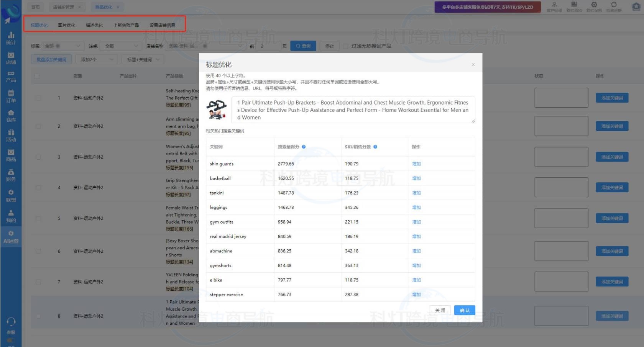
Task: Click the product title text area
Action: pyautogui.click(x=353, y=110)
